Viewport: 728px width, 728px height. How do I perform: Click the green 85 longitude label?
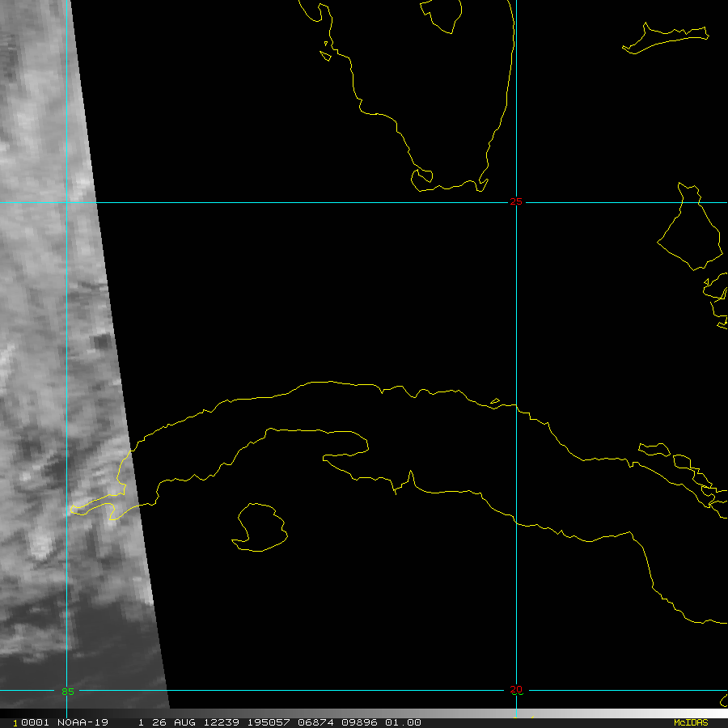pyautogui.click(x=67, y=692)
